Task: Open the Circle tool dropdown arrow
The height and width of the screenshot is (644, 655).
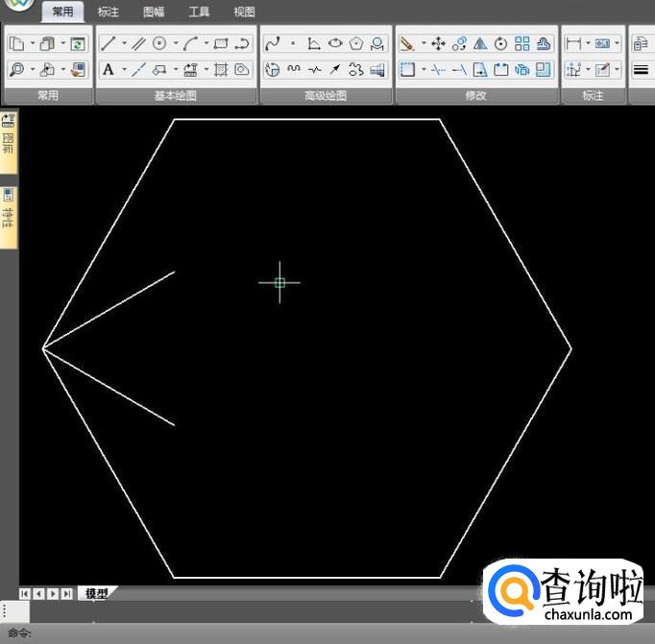Action: coord(175,43)
